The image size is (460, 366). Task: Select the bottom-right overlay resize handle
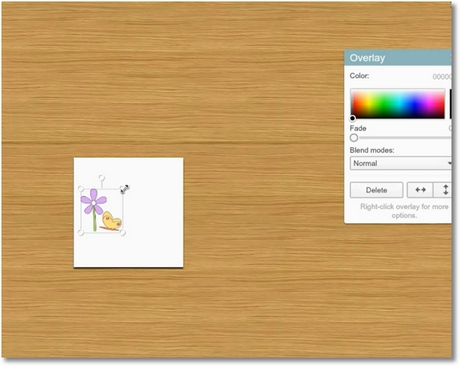click(x=123, y=233)
